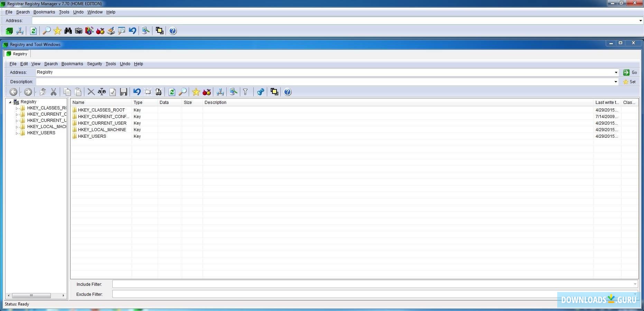Viewport: 644px width, 311px height.
Task: Select the Registry tab
Action: [17, 54]
